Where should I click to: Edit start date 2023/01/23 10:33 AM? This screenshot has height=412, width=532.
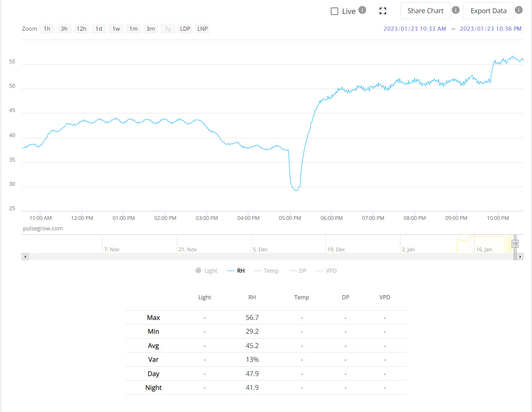415,29
